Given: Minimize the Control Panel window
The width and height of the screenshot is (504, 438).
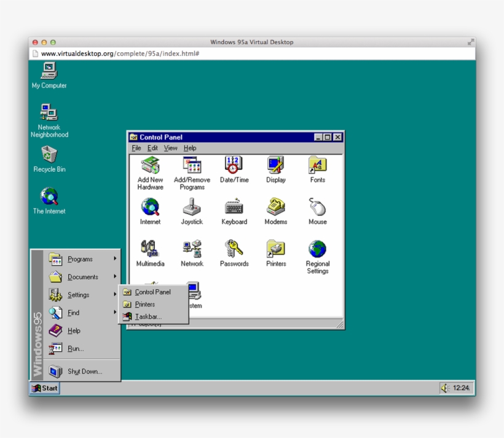Looking at the screenshot, I should tap(318, 137).
